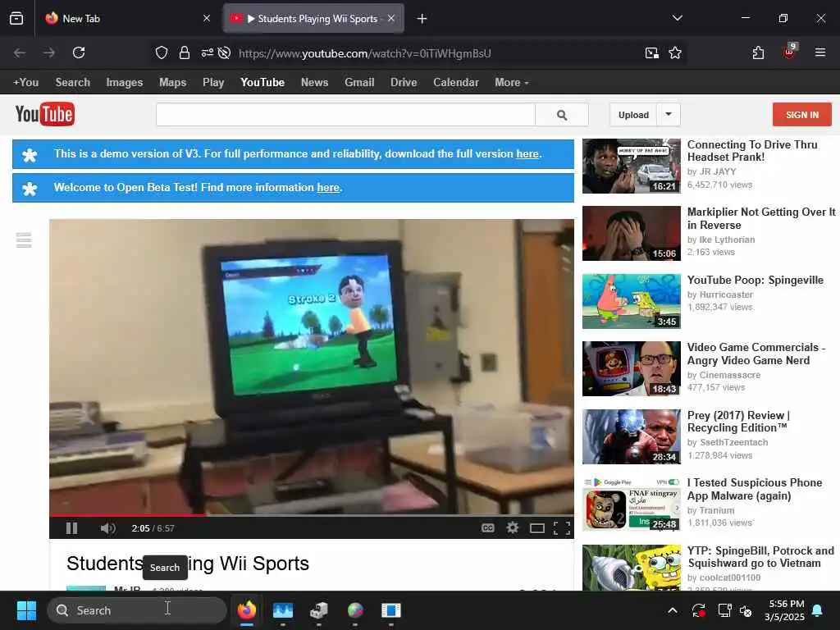
Task: Close the New Tab browser tab
Action: tap(207, 19)
